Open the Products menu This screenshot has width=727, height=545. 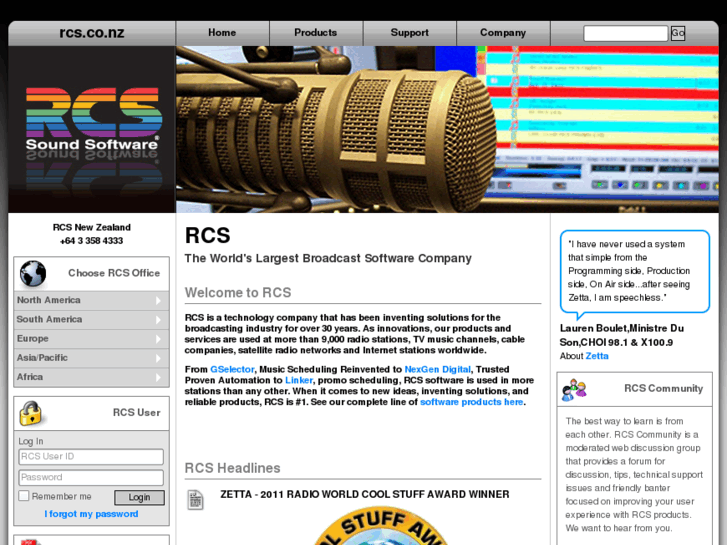coord(316,33)
